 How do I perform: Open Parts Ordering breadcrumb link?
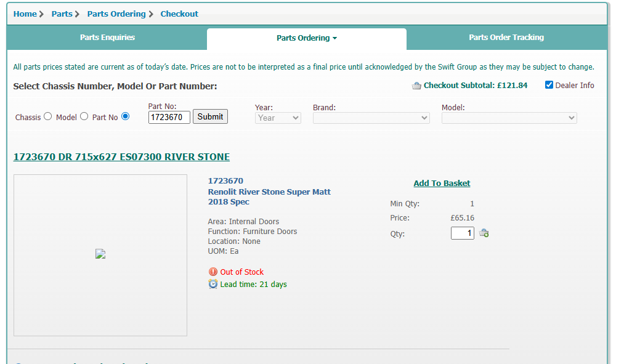(116, 14)
